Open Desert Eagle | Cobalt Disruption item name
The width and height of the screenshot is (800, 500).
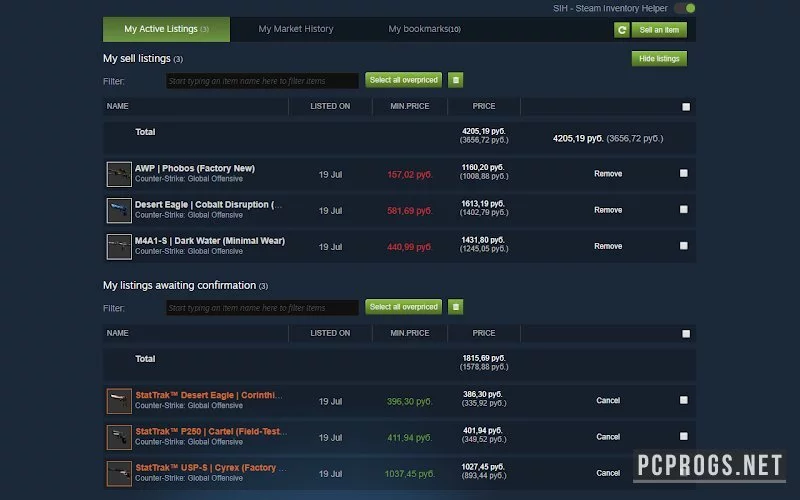[208, 205]
